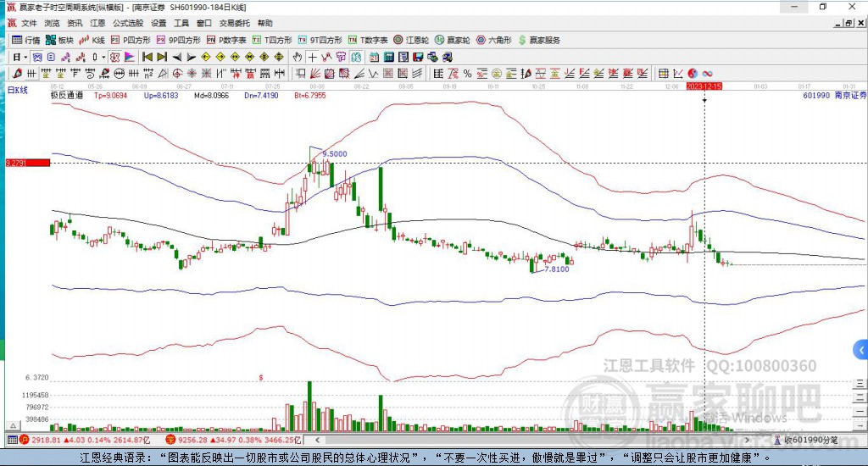The image size is (868, 466).
Task: Jump to last bar with the skip-to-end icon
Action: 162,57
